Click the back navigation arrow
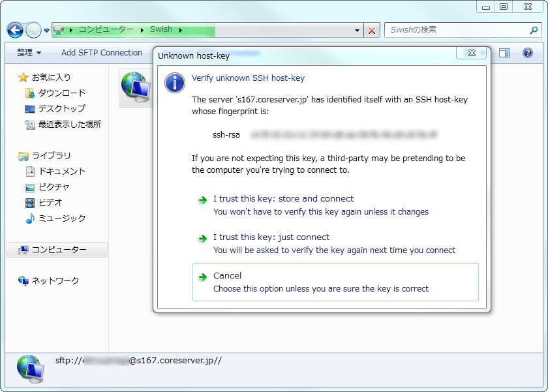 point(14,31)
